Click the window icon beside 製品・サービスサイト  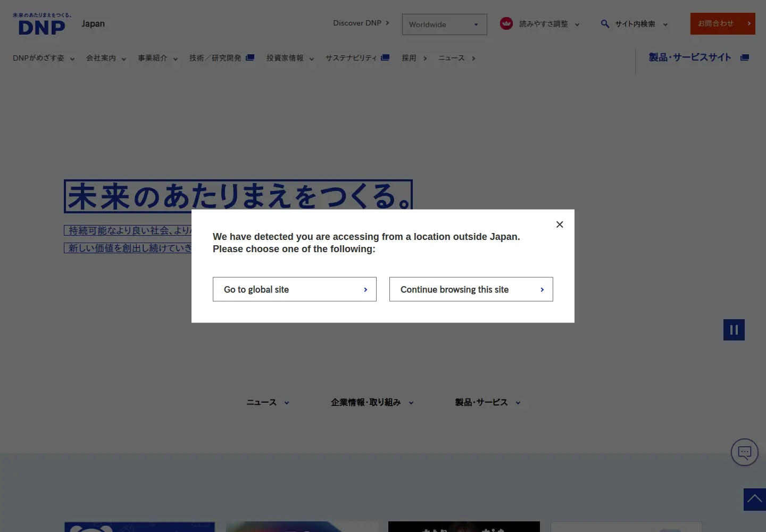point(745,57)
